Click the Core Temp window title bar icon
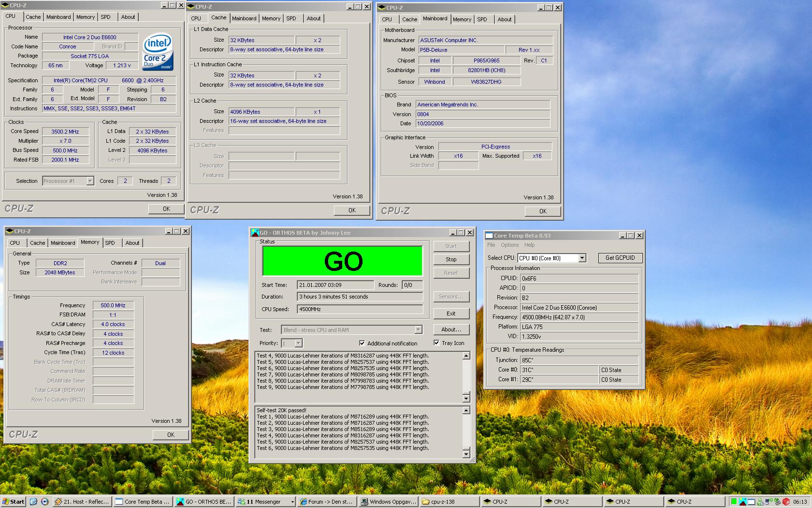Image resolution: width=812 pixels, height=508 pixels. [489, 236]
